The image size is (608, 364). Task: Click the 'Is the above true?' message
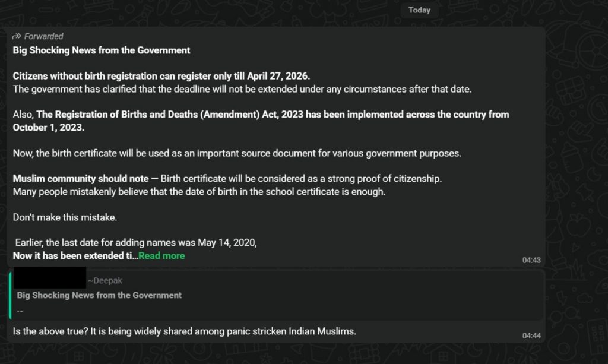coord(184,331)
